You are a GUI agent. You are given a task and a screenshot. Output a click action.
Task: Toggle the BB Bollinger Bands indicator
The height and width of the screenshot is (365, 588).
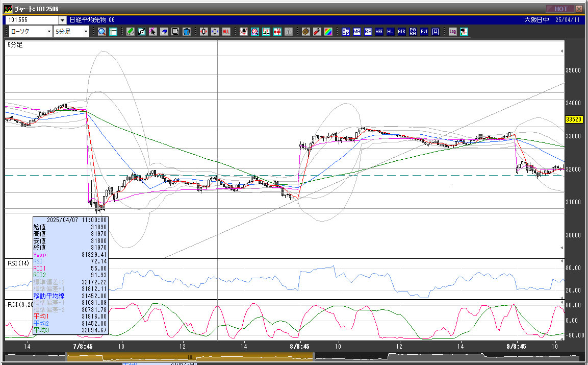click(368, 32)
